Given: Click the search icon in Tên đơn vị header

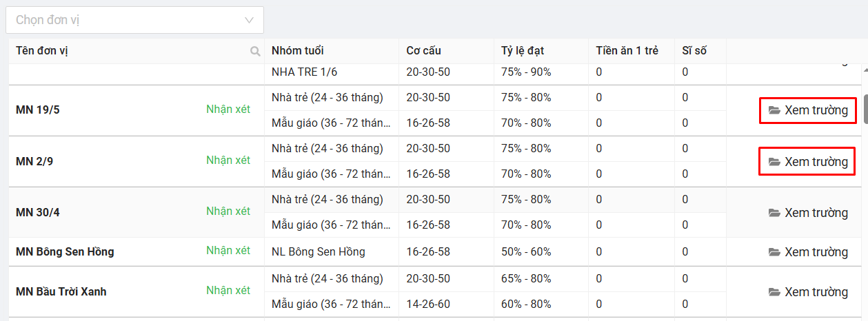Looking at the screenshot, I should [255, 51].
